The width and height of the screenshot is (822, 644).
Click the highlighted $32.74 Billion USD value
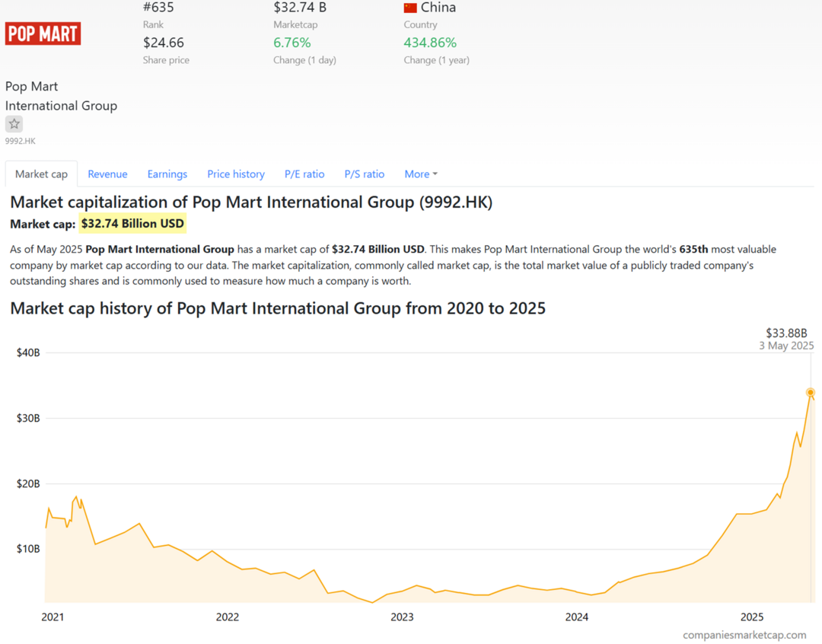pos(132,223)
